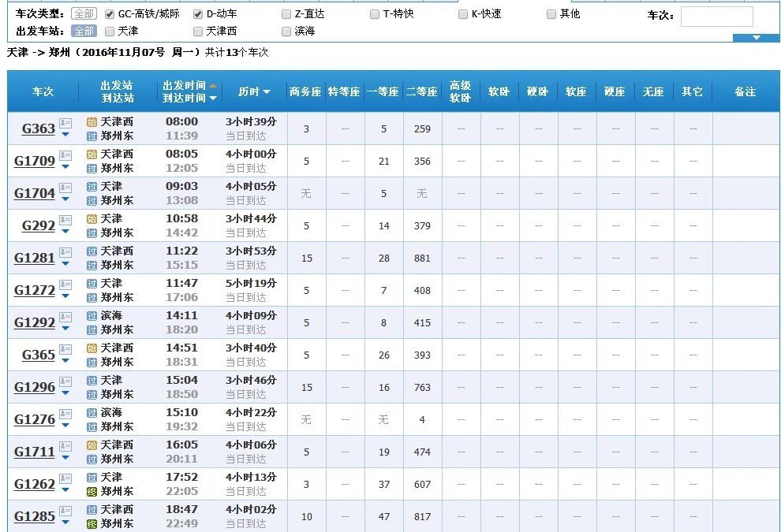
Task: Select 全部 in the 车次类型 filter row
Action: pos(84,13)
